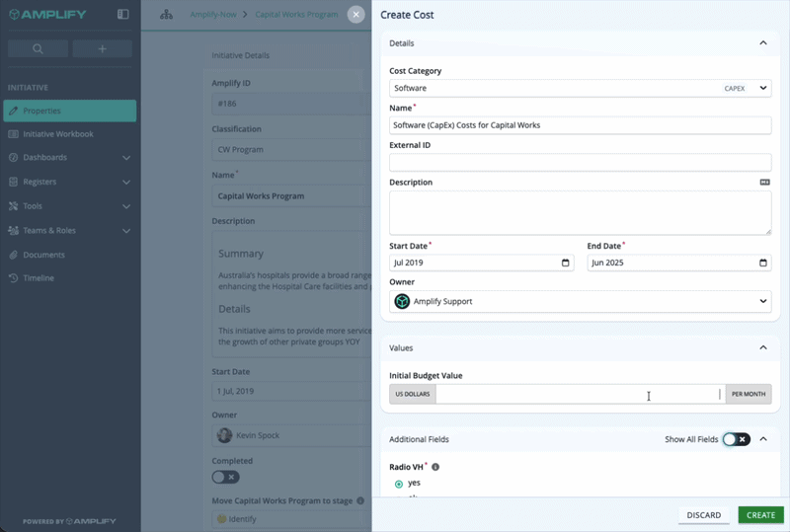The height and width of the screenshot is (532, 790).
Task: Open the Registers menu item
Action: [x=69, y=182]
